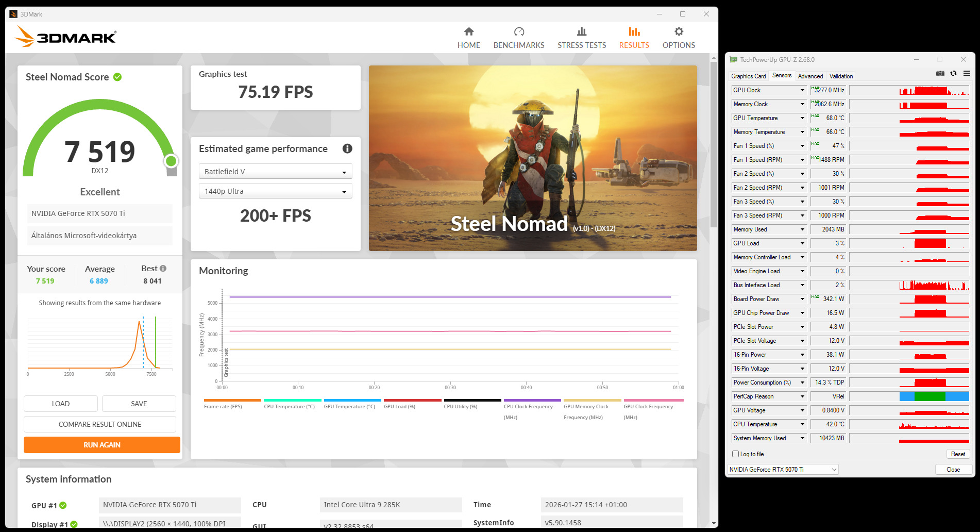980x532 pixels.
Task: Toggle GPU Temperature legend series
Action: coord(352,404)
